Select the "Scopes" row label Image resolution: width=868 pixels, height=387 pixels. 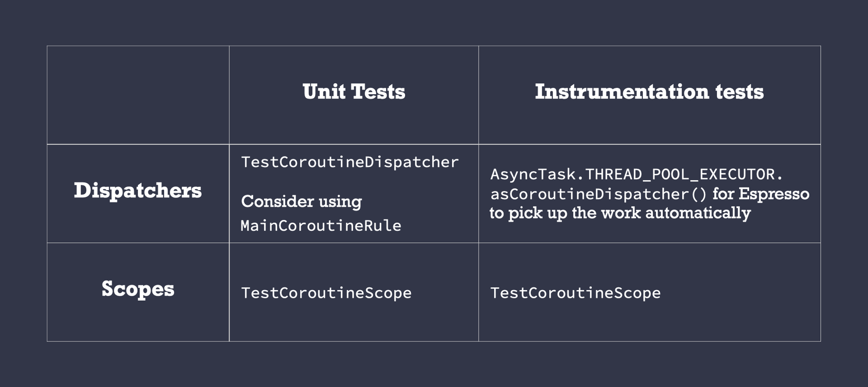[x=138, y=289]
